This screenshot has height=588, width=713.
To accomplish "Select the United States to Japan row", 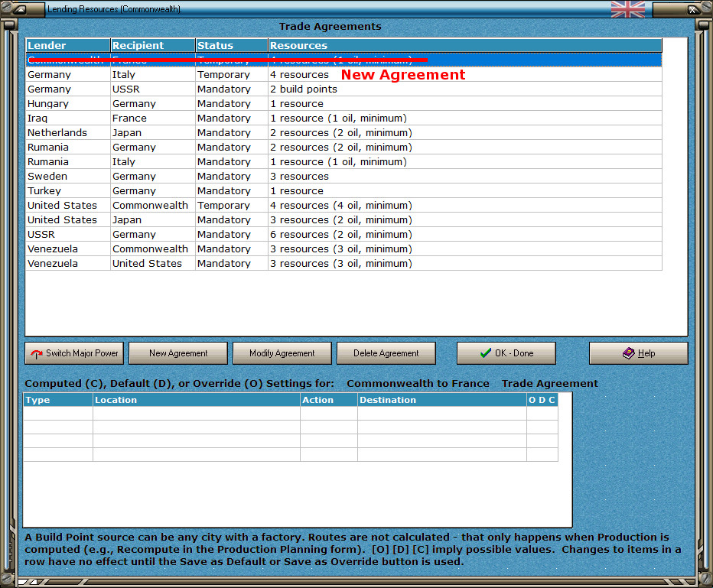I will pyautogui.click(x=343, y=220).
